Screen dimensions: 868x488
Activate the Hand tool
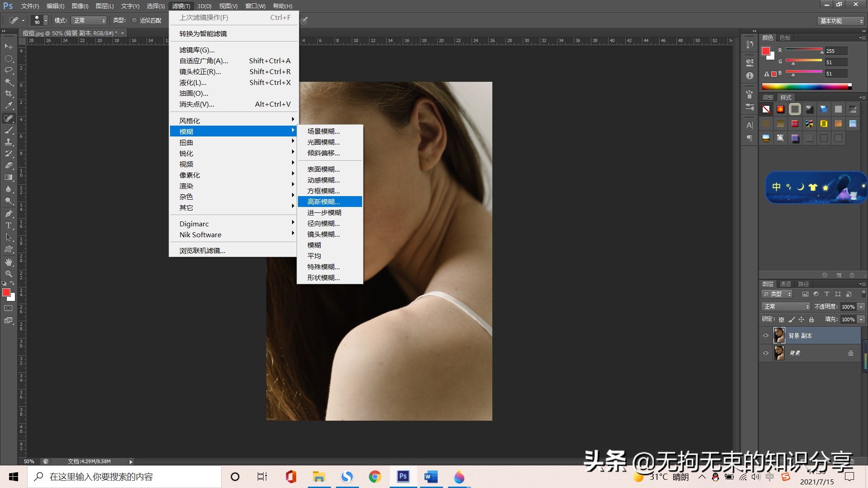[x=8, y=262]
